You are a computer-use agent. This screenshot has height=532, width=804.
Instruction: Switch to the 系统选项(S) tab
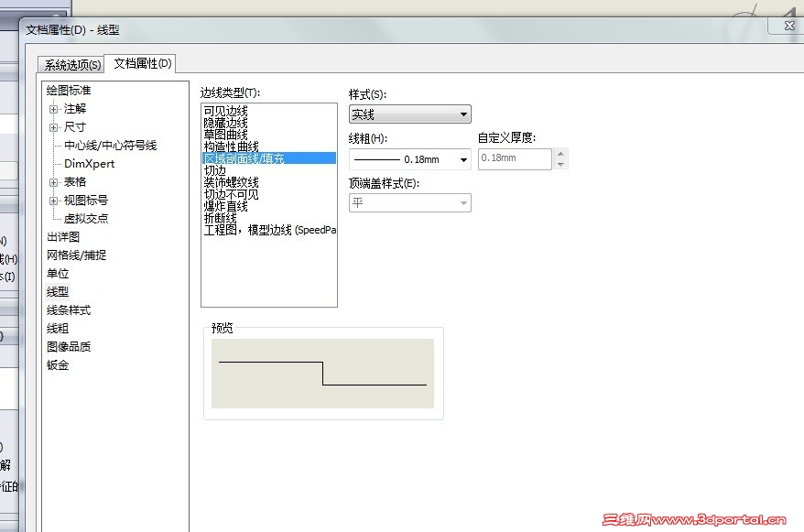[71, 64]
